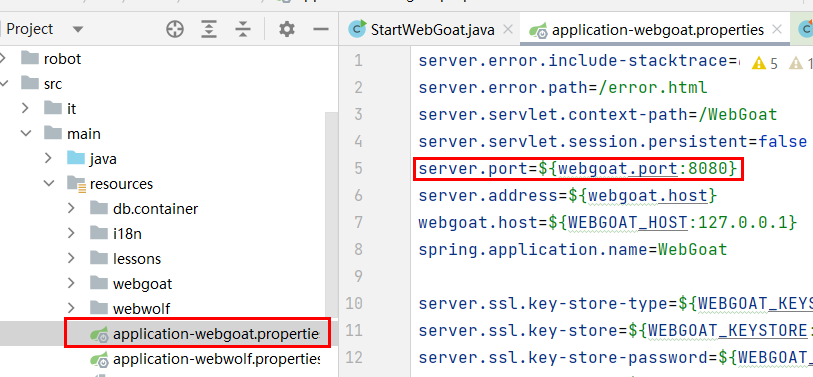Click the application-webwolf.properties Spring file icon
The height and width of the screenshot is (377, 813).
click(99, 359)
